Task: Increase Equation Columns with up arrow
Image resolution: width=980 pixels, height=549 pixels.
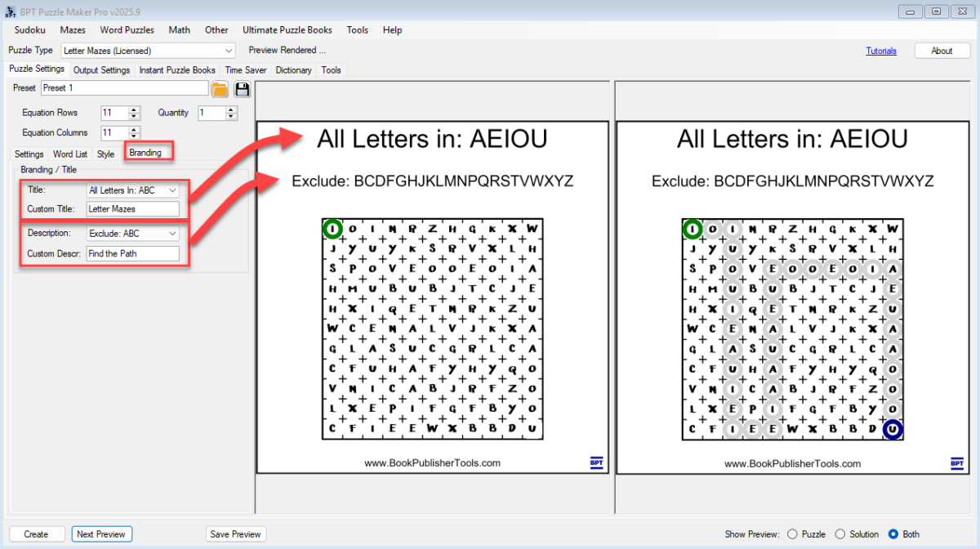Action: pos(135,129)
